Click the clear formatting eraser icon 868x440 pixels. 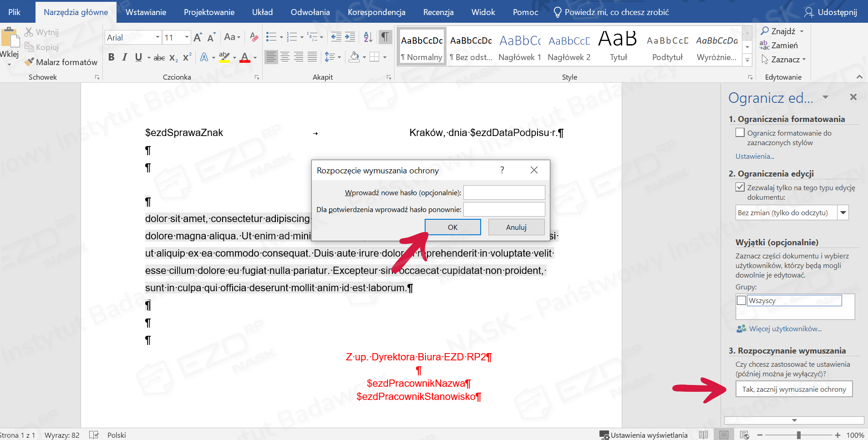coord(254,37)
